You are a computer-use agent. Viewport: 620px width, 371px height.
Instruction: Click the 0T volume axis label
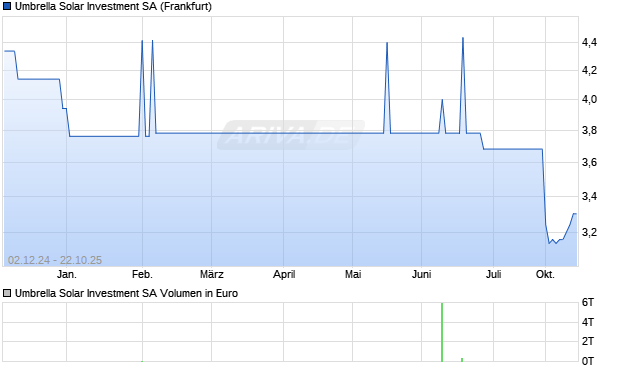(x=588, y=361)
